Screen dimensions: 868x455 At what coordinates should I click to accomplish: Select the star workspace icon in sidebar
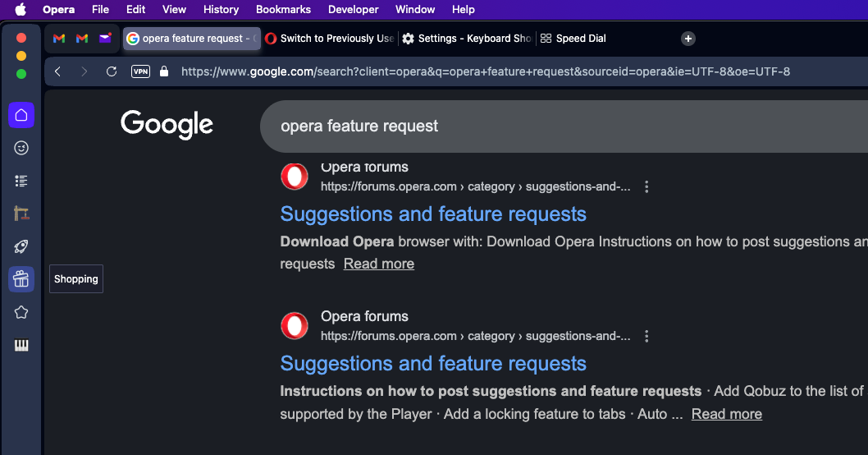tap(21, 312)
